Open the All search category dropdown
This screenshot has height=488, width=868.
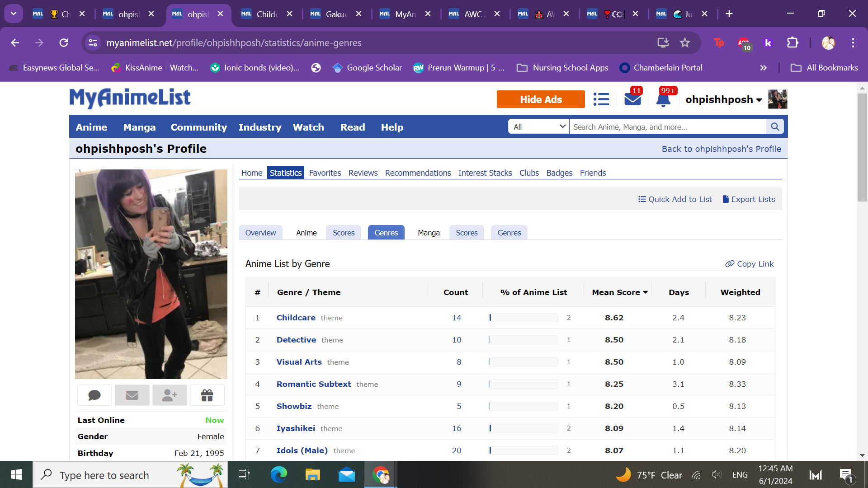[x=539, y=127]
